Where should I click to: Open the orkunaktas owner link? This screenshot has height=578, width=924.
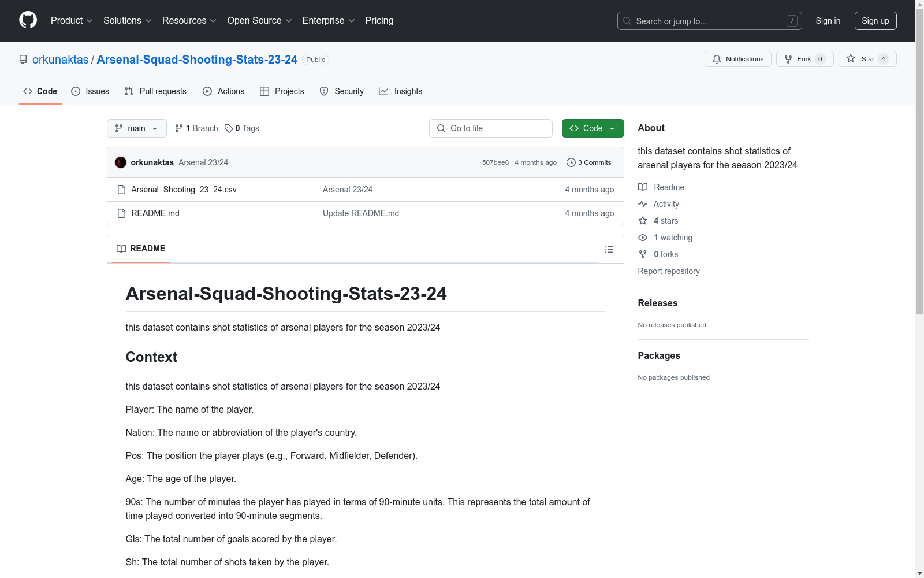61,60
